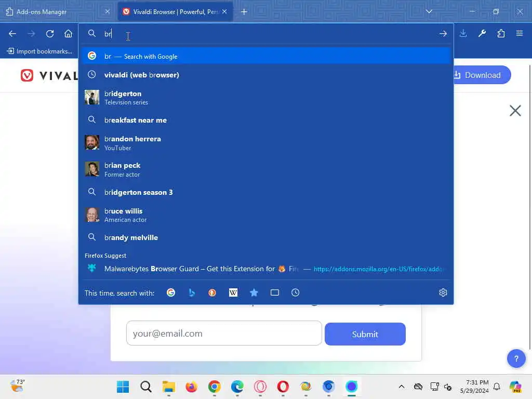Select 'br — Search with Google' suggestion

pyautogui.click(x=266, y=56)
